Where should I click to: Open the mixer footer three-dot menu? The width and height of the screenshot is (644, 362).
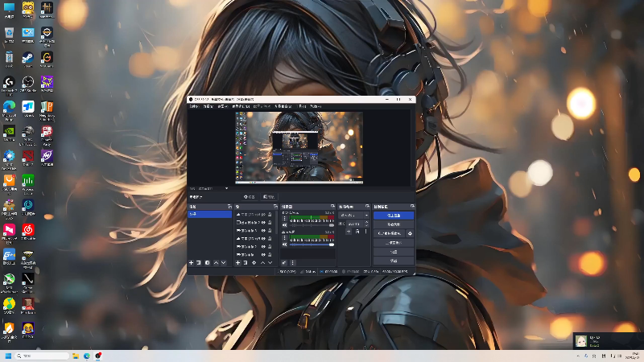(x=292, y=263)
